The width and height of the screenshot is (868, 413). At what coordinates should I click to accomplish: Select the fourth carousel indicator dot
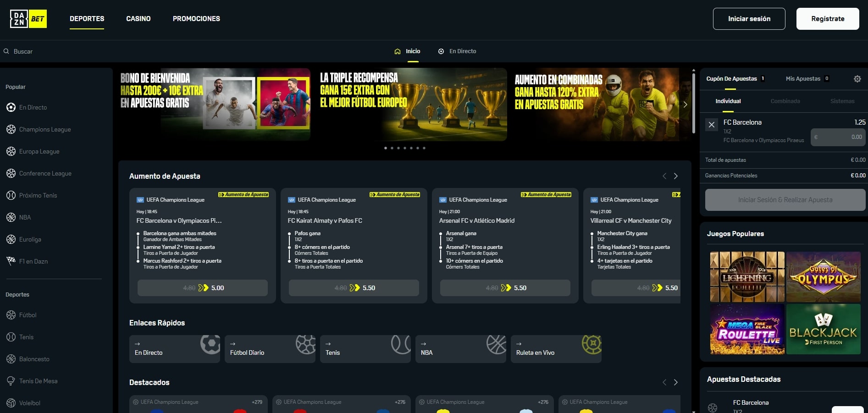pos(404,148)
